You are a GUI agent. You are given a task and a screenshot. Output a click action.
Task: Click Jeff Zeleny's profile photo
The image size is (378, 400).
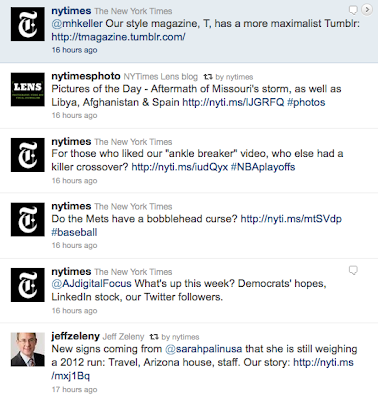pyautogui.click(x=28, y=349)
